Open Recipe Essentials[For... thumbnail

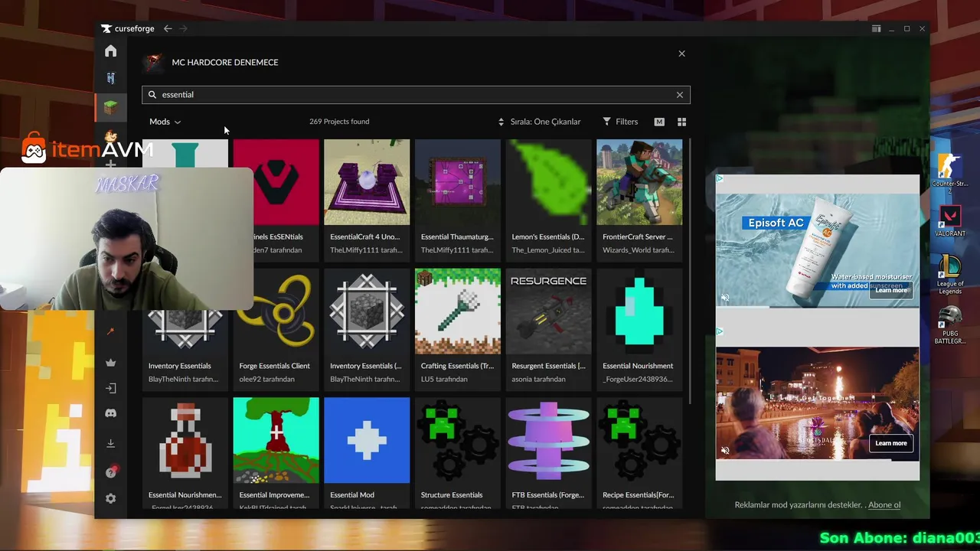[639, 441]
